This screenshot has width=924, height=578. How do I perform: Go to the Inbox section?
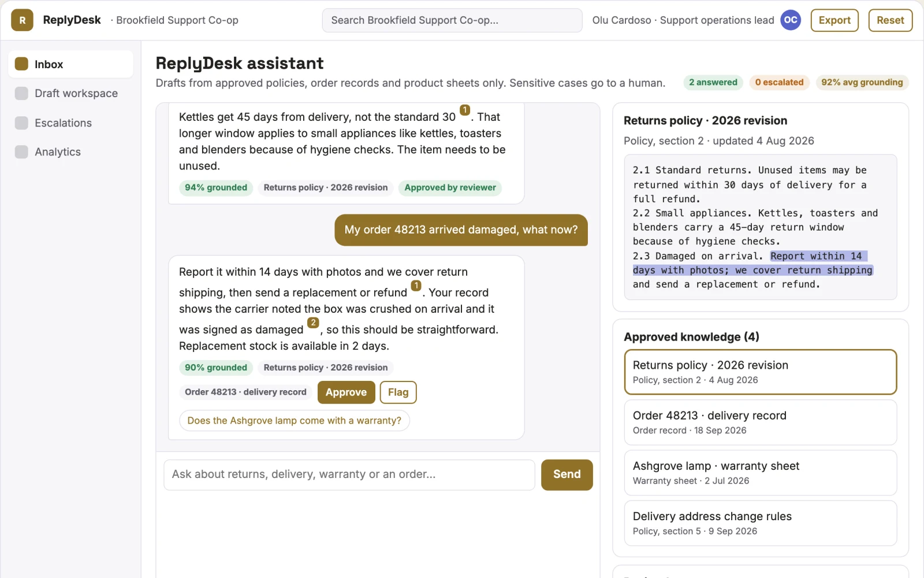pyautogui.click(x=70, y=64)
